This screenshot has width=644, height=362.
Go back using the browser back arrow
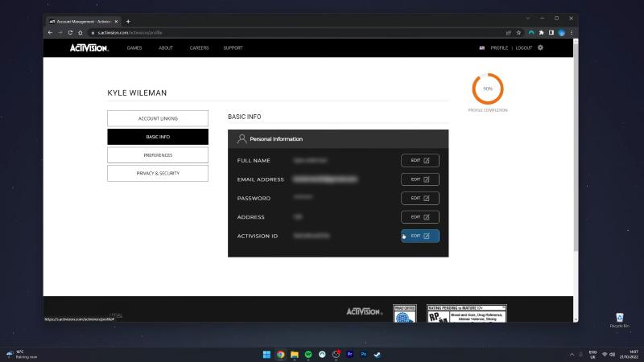point(50,32)
